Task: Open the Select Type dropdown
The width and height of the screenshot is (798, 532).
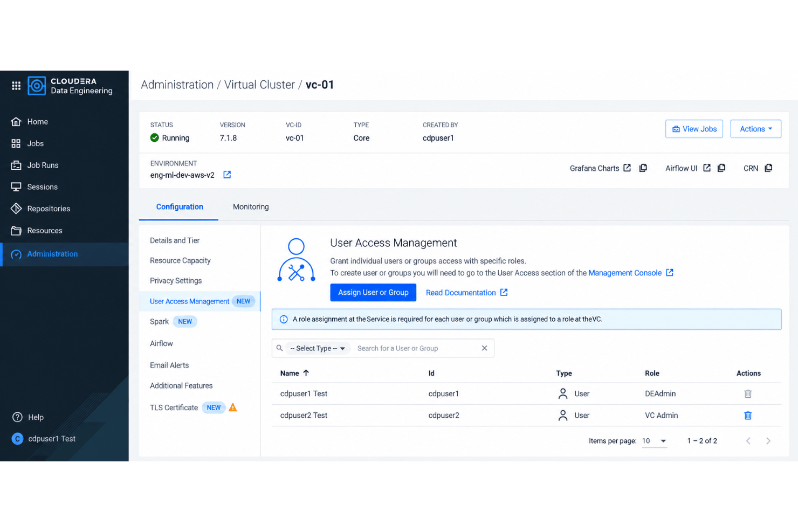Action: 318,348
